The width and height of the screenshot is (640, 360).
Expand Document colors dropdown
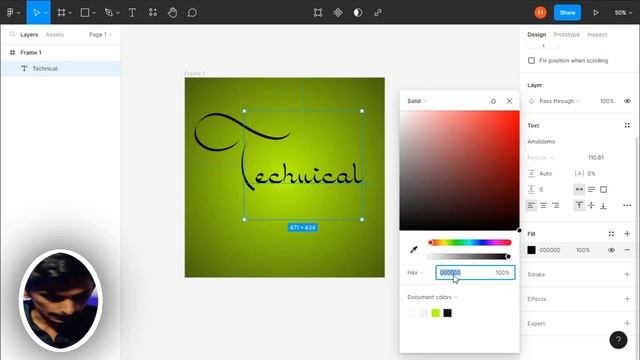point(432,297)
